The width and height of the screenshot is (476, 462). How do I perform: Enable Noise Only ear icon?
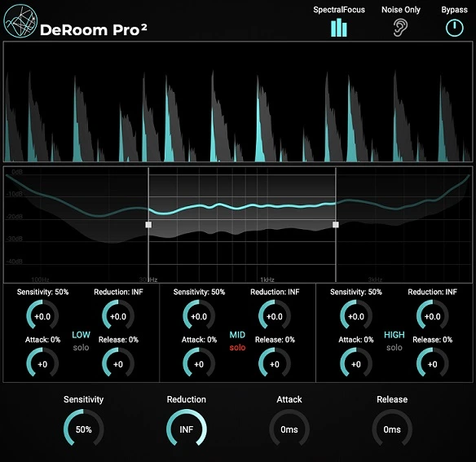point(400,28)
